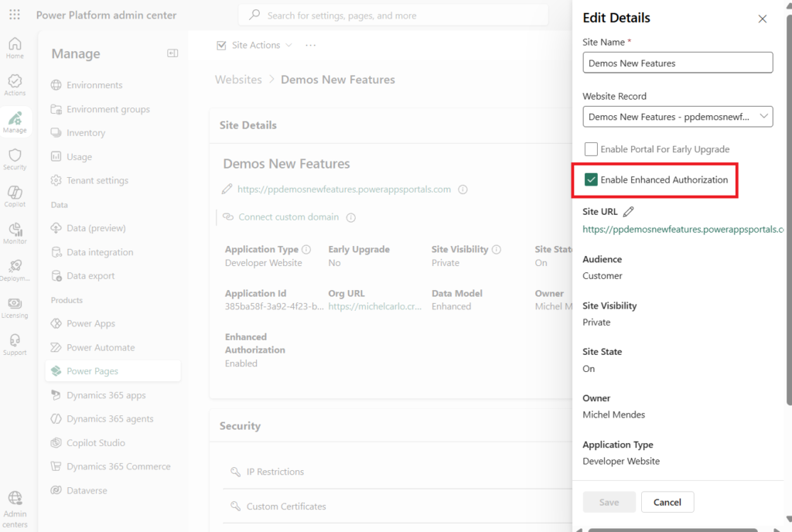Open Admin centers in the left rail

(15, 510)
